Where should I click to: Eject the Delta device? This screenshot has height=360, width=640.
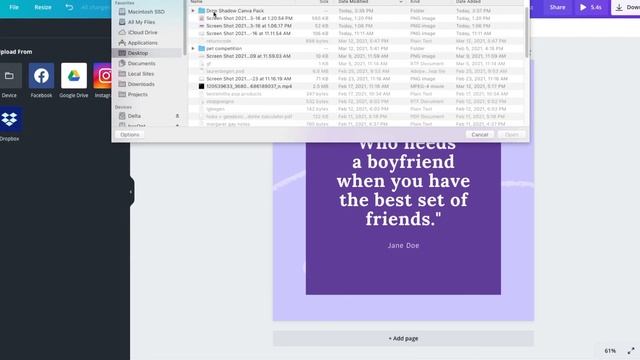pos(177,116)
